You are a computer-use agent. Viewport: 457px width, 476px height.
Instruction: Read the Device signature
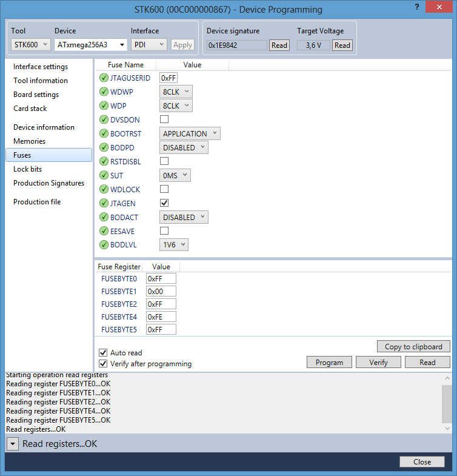pyautogui.click(x=279, y=45)
